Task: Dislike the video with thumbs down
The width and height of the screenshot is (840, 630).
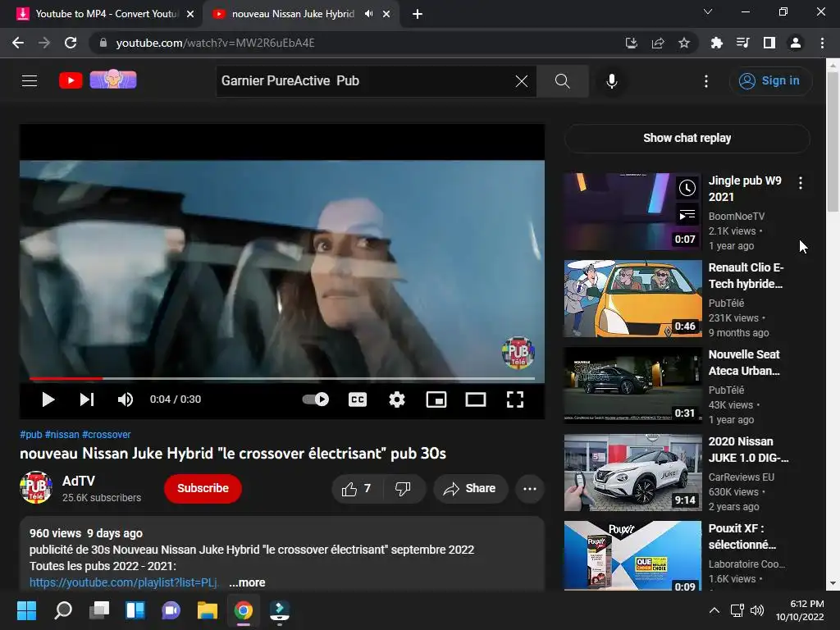Action: click(403, 489)
